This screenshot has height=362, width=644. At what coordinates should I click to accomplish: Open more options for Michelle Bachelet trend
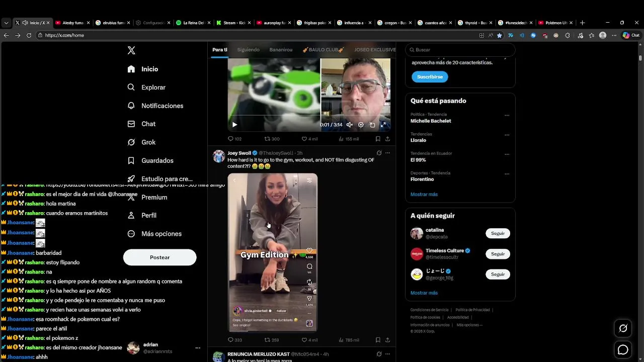(x=507, y=115)
